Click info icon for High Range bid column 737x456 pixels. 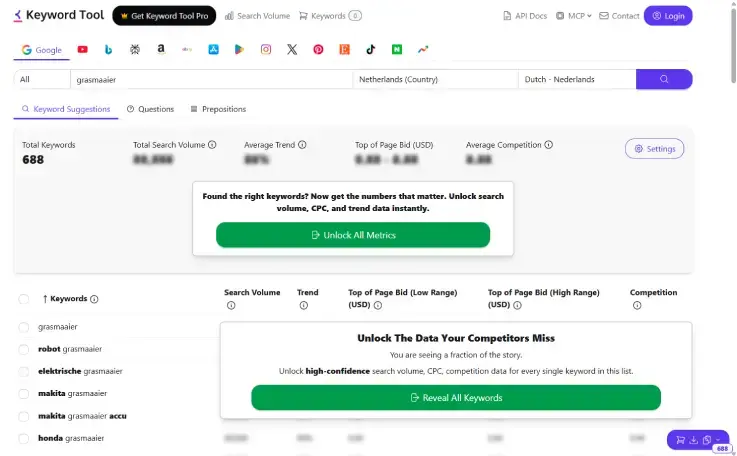(517, 306)
